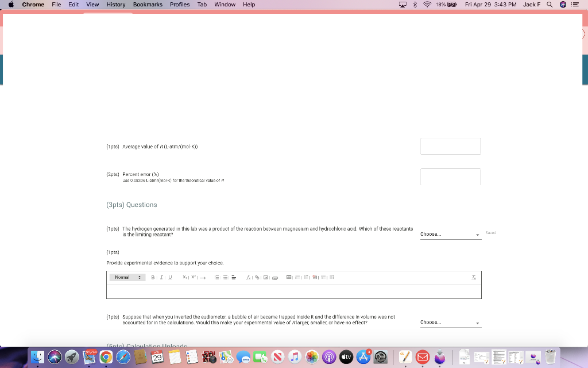Viewport: 588px width, 368px height.
Task: Toggle bold formatting in the editor
Action: [x=152, y=277]
